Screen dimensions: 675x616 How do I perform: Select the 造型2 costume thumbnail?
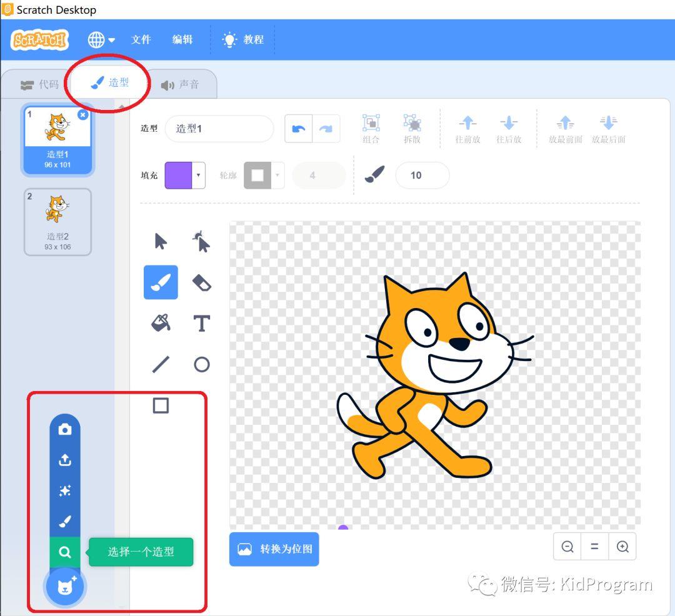57,222
